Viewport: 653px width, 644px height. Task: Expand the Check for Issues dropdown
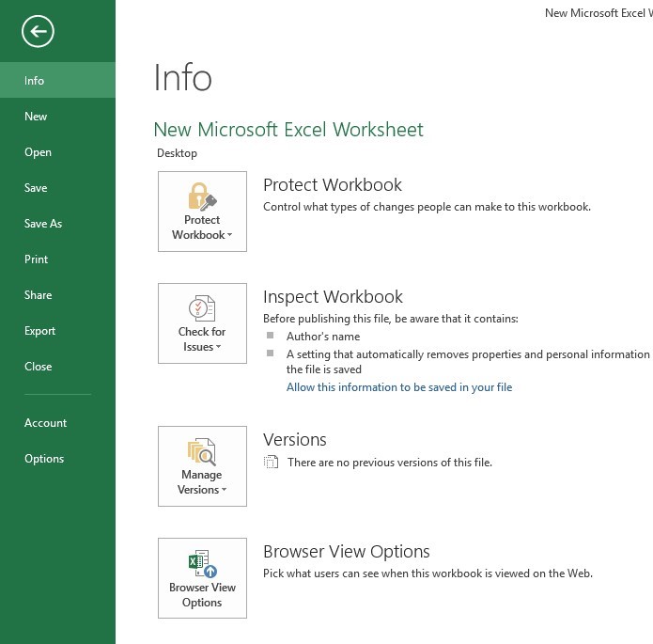tap(202, 347)
